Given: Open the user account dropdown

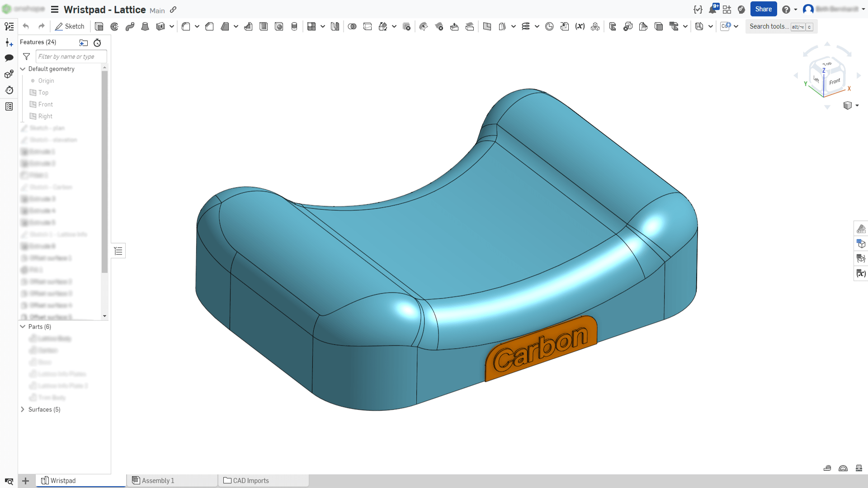Looking at the screenshot, I should pos(863,9).
